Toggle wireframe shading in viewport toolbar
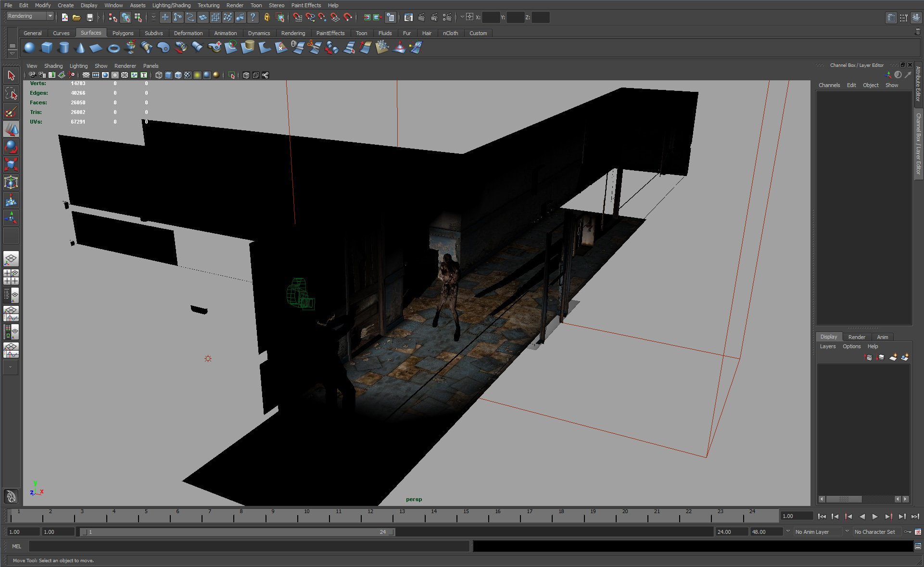 159,75
